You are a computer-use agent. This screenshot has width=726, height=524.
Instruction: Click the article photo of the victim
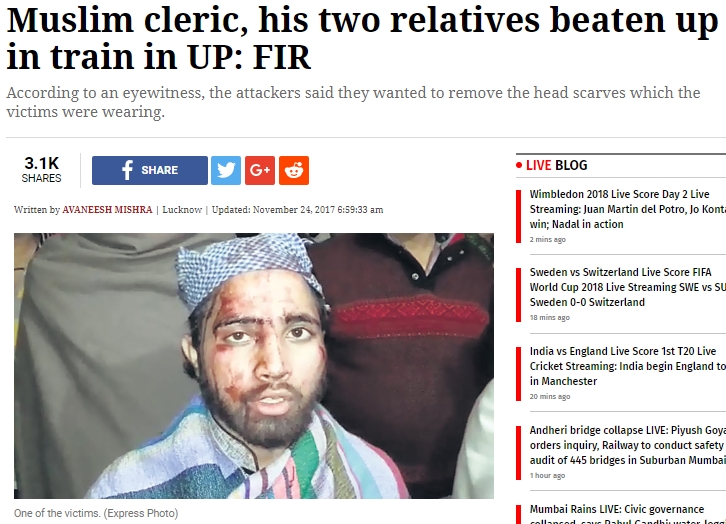[254, 366]
